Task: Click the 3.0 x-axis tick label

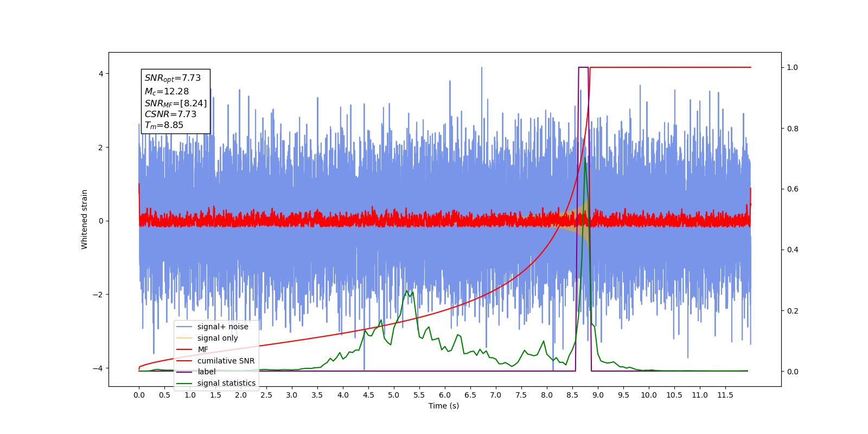Action: (x=292, y=395)
